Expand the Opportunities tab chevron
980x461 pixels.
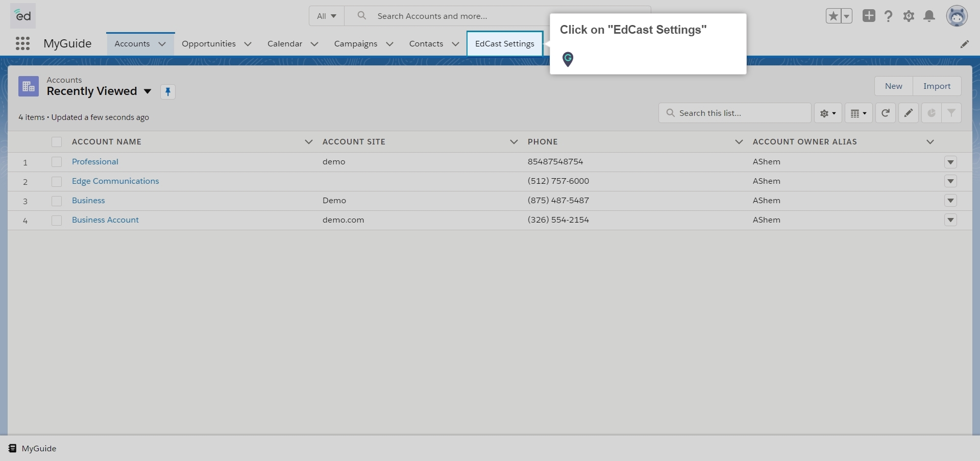[x=248, y=44]
